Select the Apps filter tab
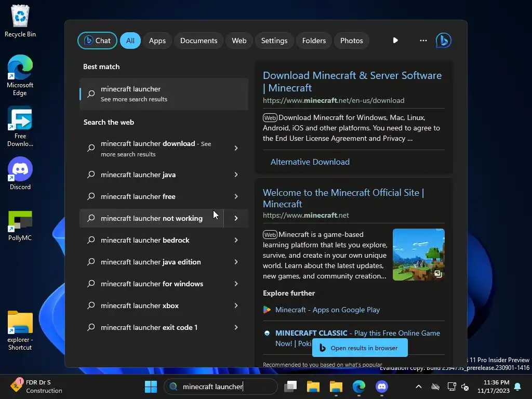Viewport: 532px width, 399px height. pos(157,41)
